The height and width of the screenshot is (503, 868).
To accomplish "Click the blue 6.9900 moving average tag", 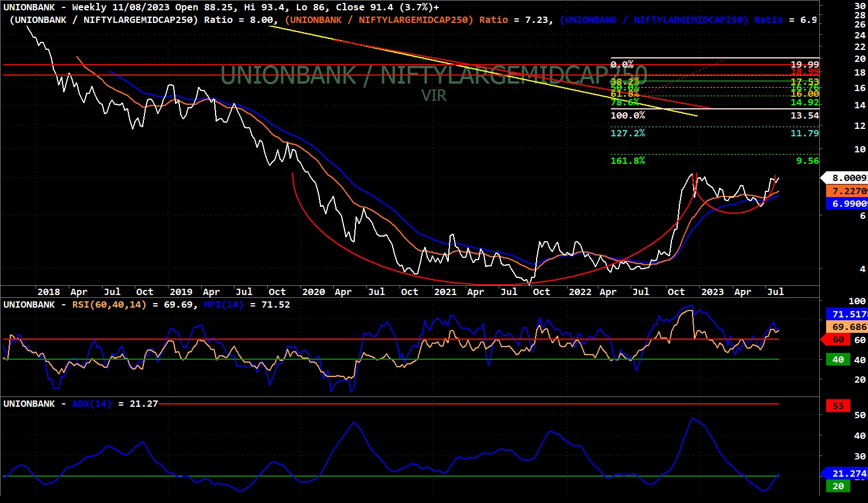I will tap(847, 204).
